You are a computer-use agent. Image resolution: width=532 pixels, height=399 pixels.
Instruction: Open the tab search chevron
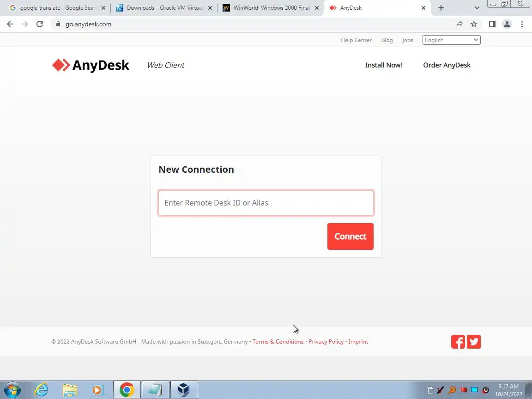[477, 8]
